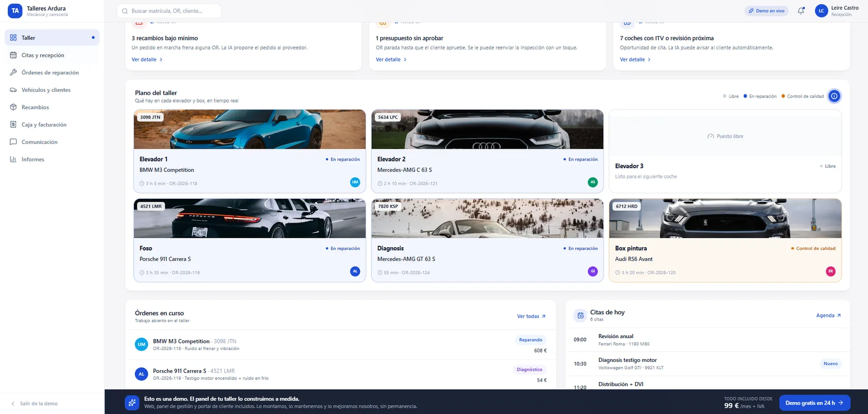868x414 pixels.
Task: Go to Recambios section
Action: [x=52, y=107]
